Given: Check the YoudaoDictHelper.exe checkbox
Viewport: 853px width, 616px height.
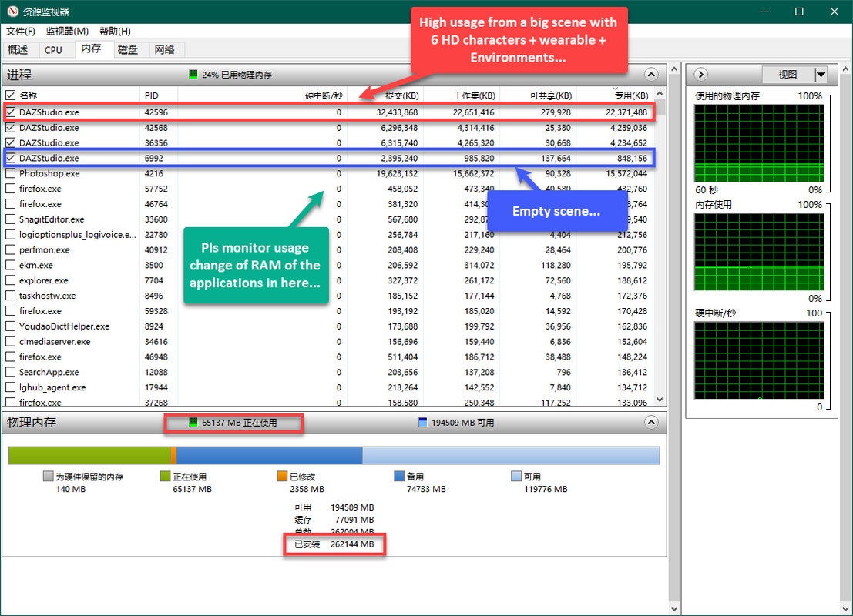Looking at the screenshot, I should click(x=10, y=326).
